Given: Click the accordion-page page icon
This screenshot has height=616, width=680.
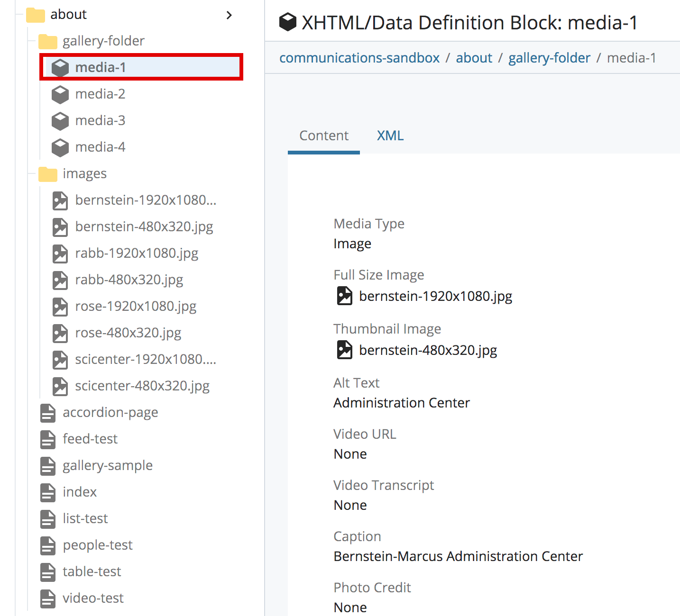Looking at the screenshot, I should point(48,413).
